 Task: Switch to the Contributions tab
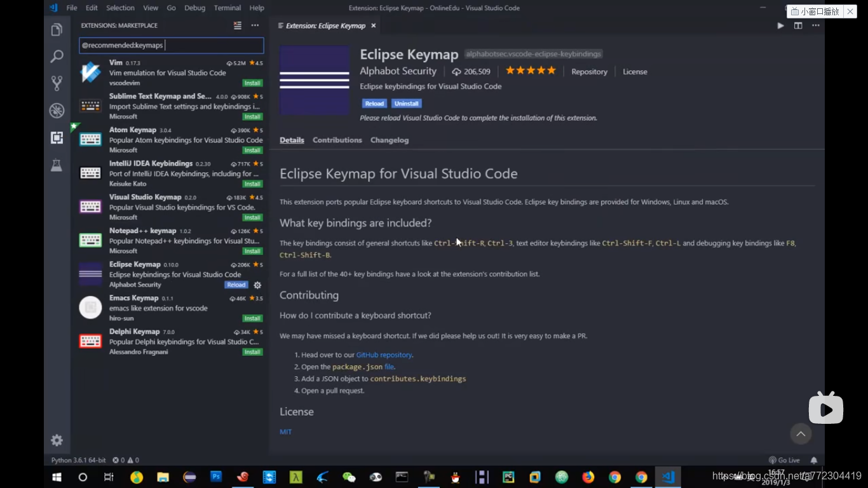pyautogui.click(x=337, y=140)
